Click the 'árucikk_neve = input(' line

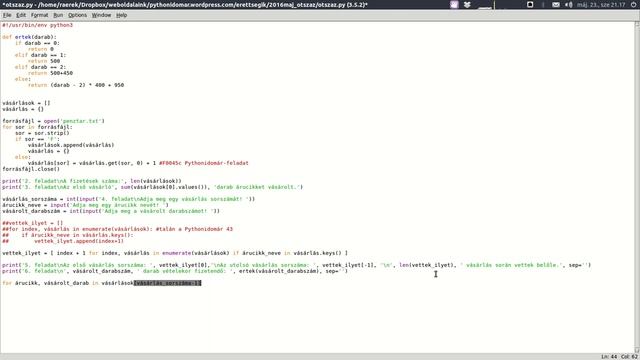pyautogui.click(x=85, y=205)
